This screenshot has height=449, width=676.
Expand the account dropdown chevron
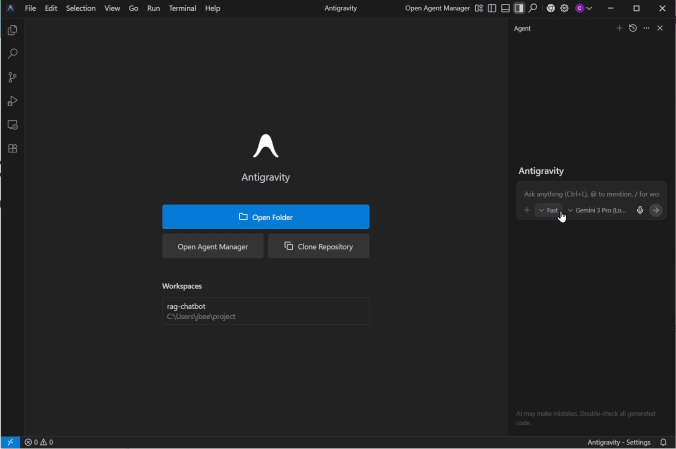(589, 8)
